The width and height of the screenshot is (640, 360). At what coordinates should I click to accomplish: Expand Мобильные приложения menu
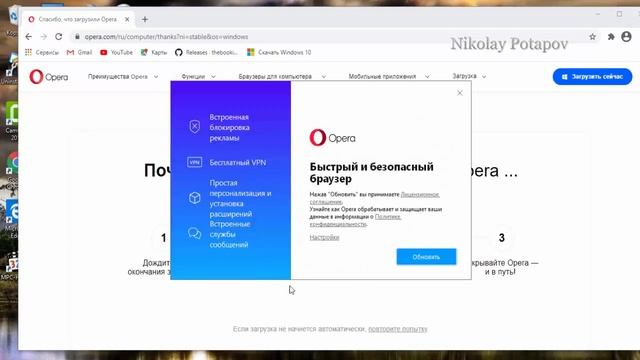[389, 76]
